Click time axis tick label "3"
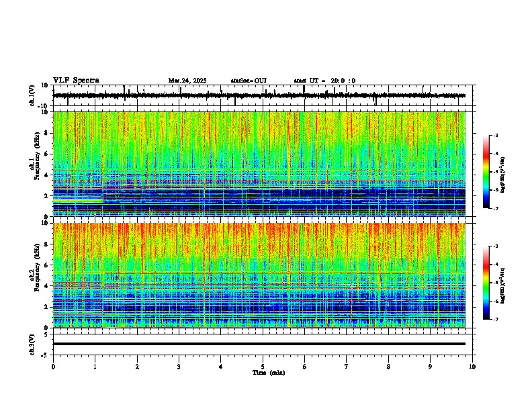 click(179, 367)
